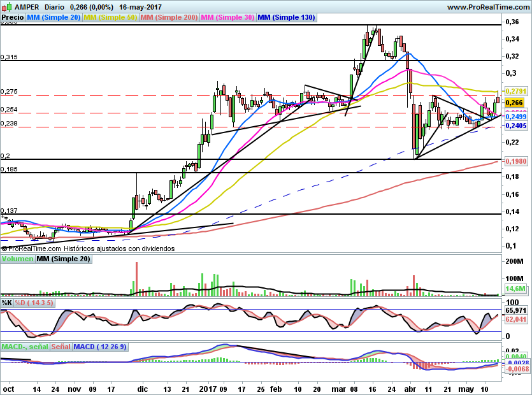Select MM (Simple 20) in volume panel

coord(63,259)
